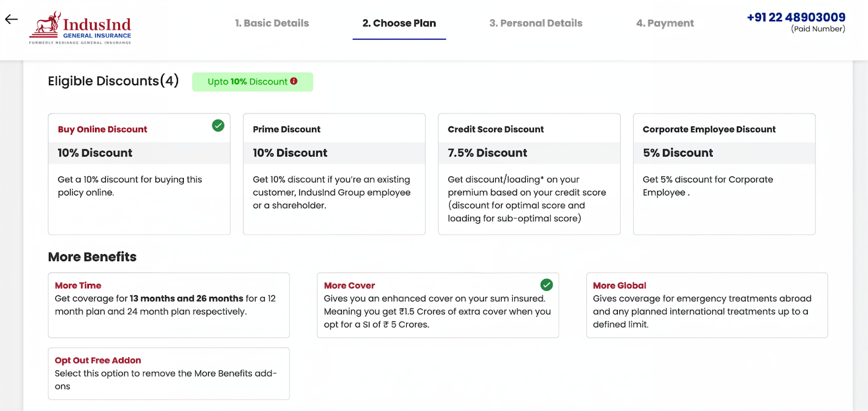This screenshot has width=868, height=411.
Task: Select the Corporate Employee Discount card
Action: (x=724, y=174)
